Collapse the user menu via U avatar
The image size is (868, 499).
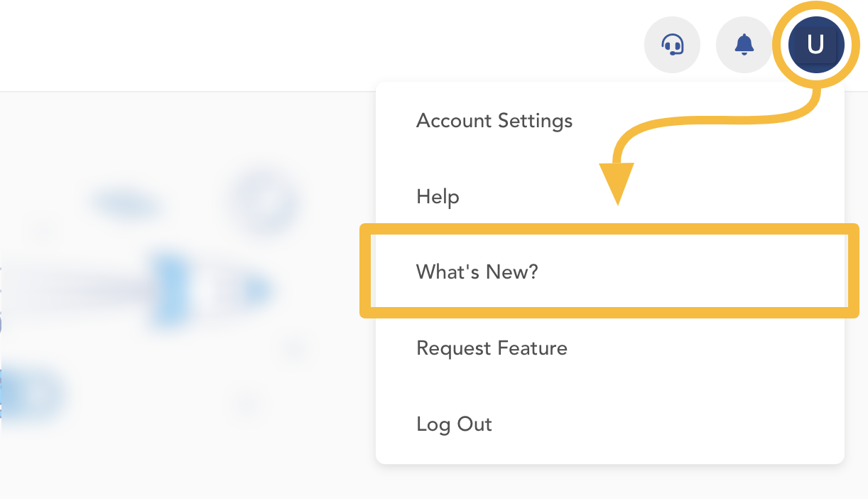tap(815, 45)
